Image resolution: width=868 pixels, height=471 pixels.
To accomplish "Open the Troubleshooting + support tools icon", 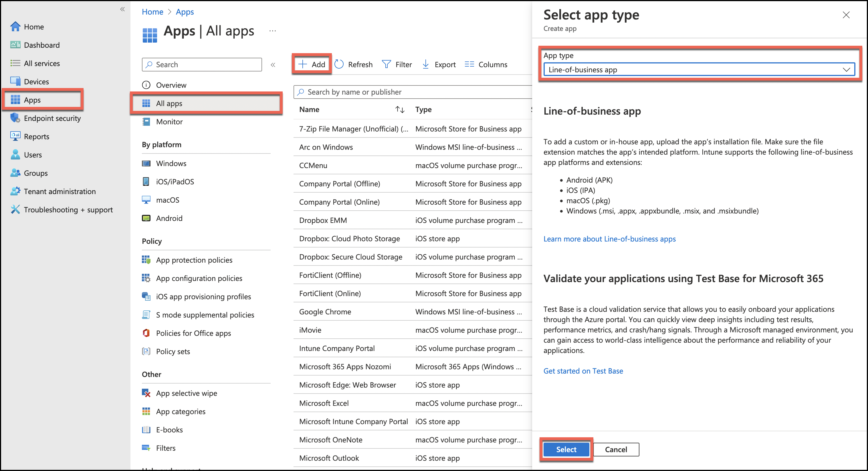I will 15,209.
